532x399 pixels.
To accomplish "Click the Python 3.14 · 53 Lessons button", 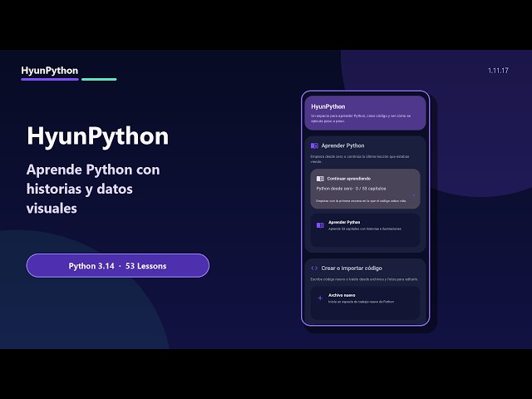I will (118, 266).
